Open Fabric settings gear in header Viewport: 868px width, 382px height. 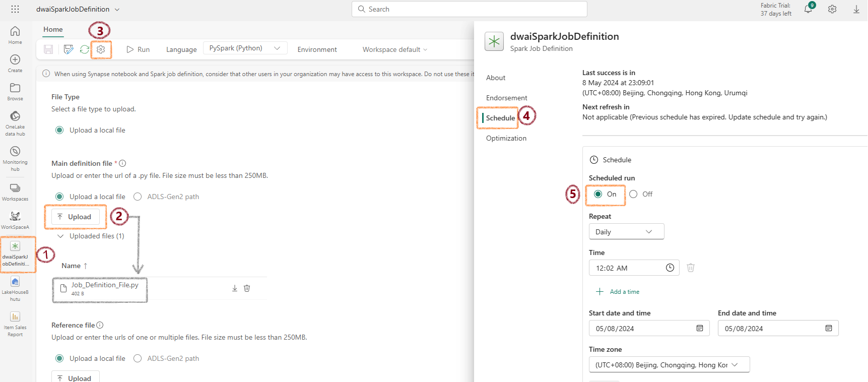coord(832,9)
